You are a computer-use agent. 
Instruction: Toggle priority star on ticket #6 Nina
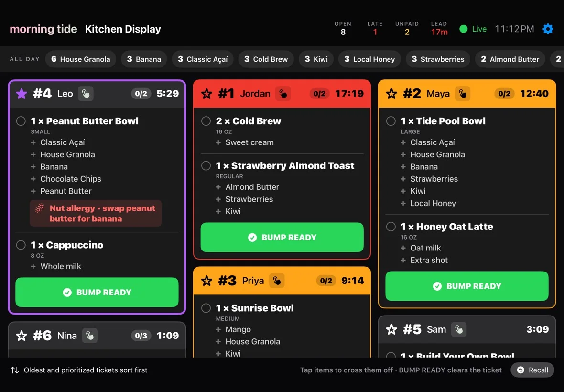[x=22, y=336]
